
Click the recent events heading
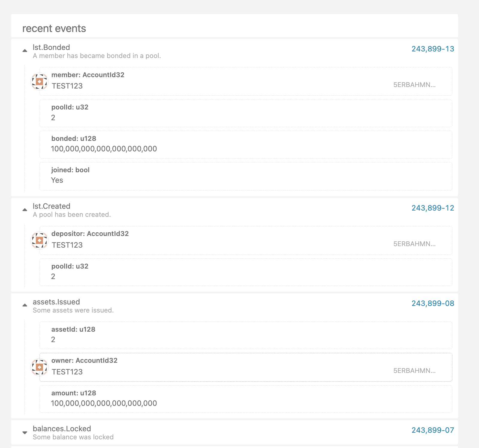54,28
